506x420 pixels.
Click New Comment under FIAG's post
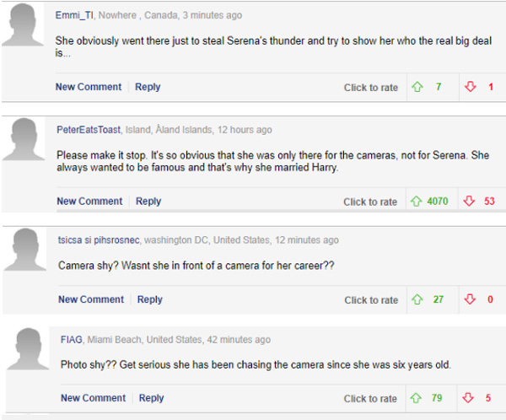[x=93, y=398]
